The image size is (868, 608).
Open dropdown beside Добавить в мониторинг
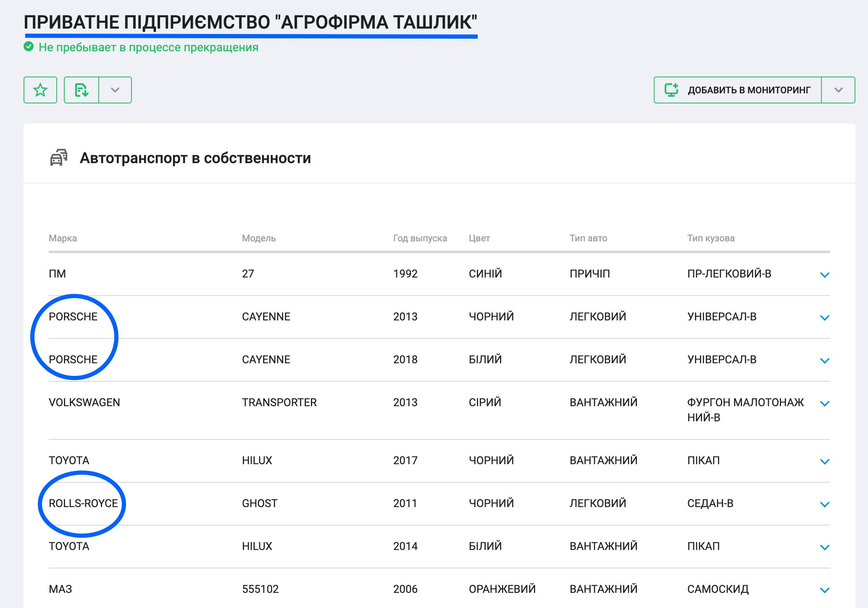coord(838,90)
